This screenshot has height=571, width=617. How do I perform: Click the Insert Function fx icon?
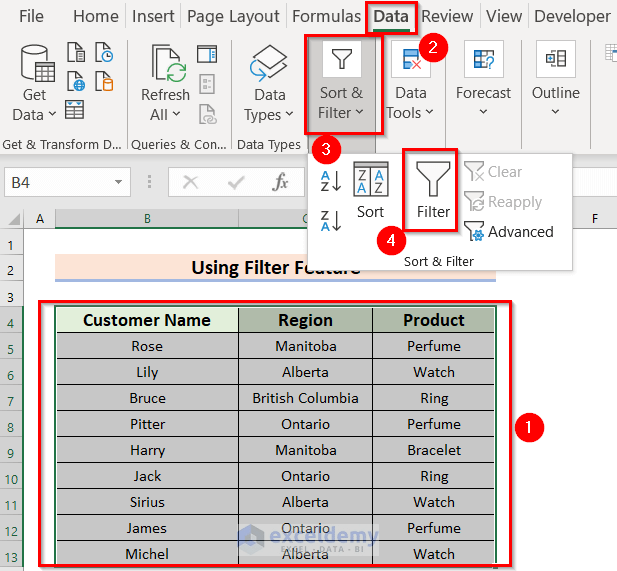coord(280,182)
